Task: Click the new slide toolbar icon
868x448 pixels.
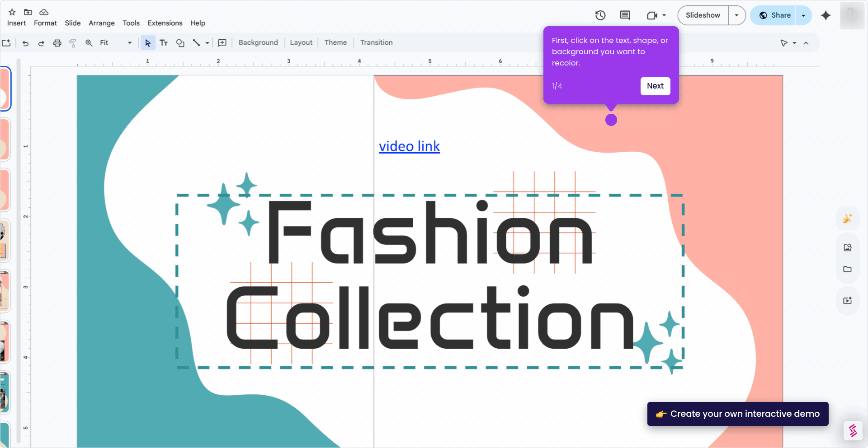Action: click(6, 43)
